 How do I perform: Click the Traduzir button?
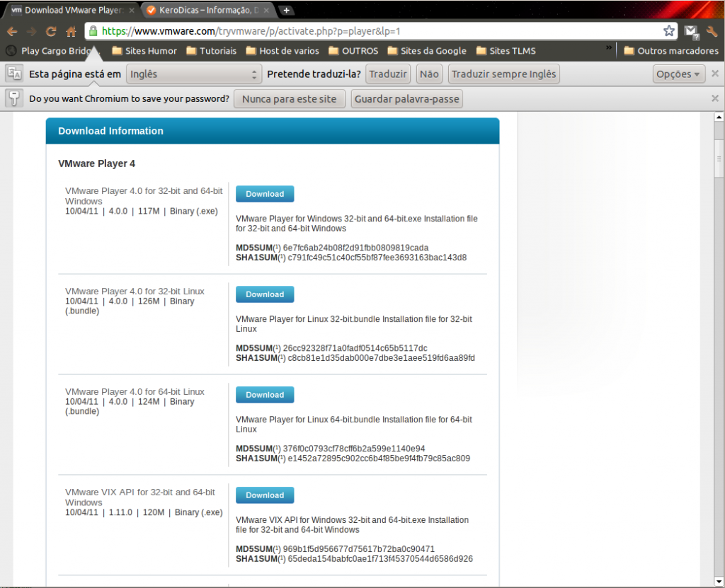coord(388,74)
